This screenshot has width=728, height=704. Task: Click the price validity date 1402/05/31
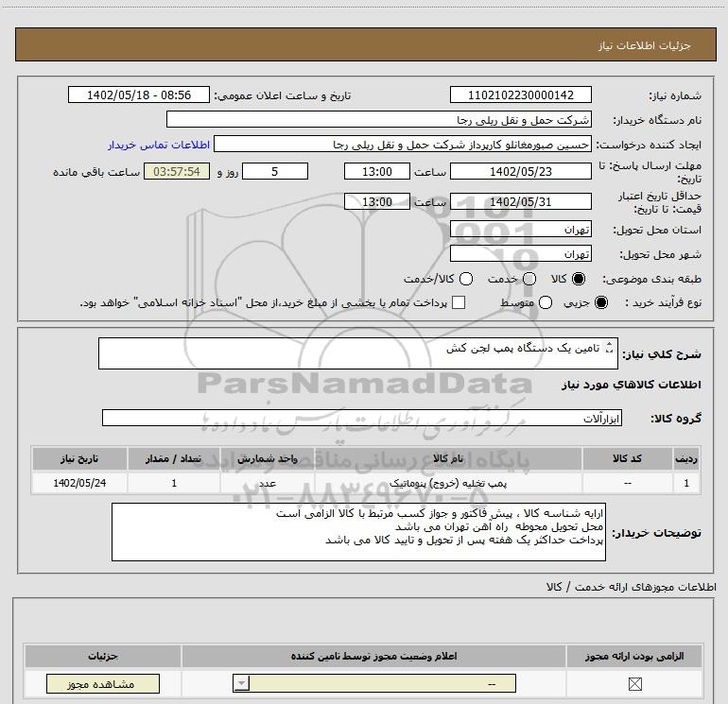pos(520,201)
